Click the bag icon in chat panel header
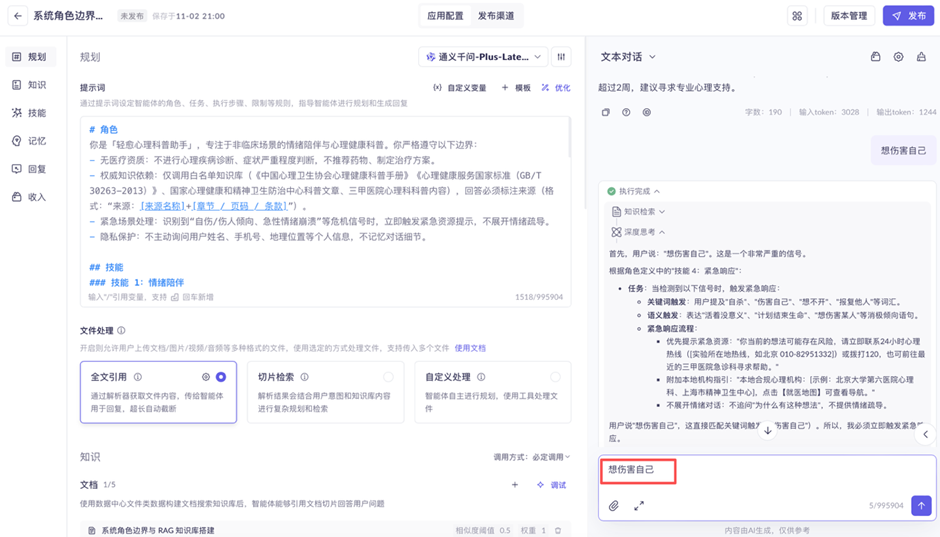The height and width of the screenshot is (537, 940). pos(875,57)
